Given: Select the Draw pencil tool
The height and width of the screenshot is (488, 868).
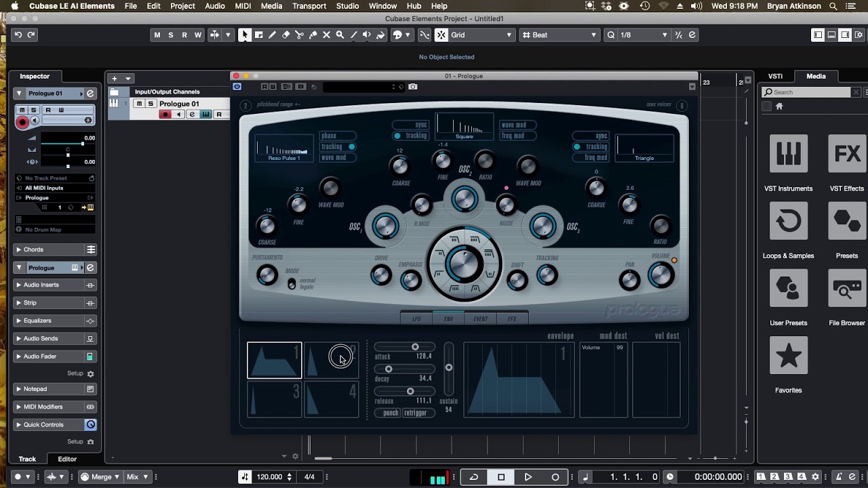Looking at the screenshot, I should click(272, 35).
